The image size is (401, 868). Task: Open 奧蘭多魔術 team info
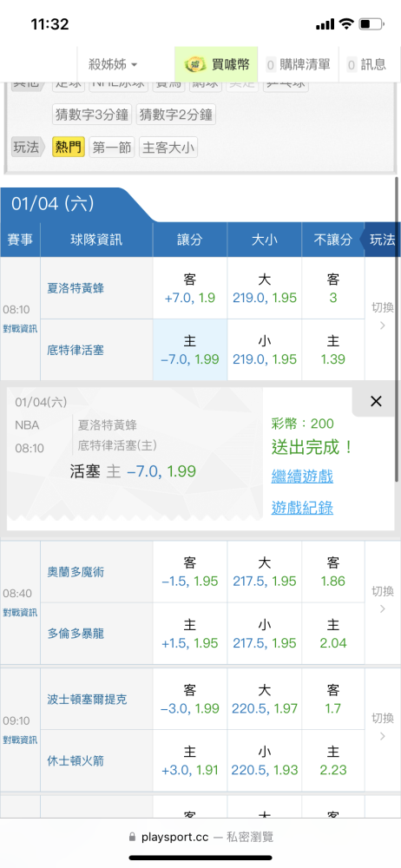point(76,572)
